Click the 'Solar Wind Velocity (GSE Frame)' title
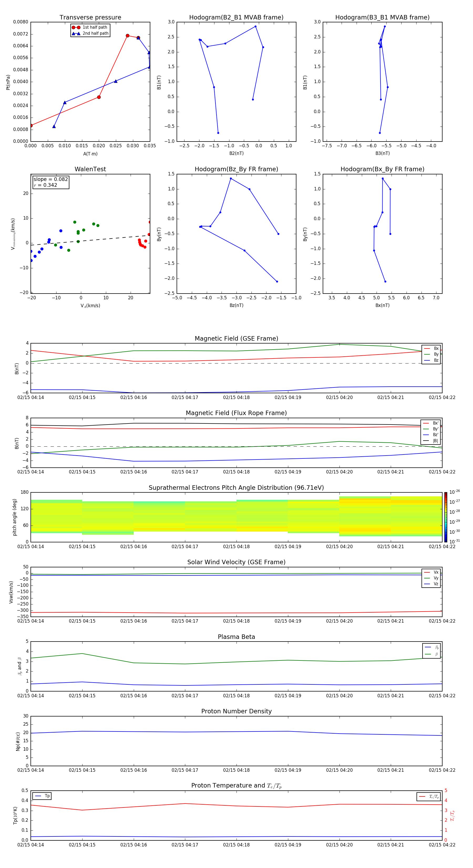473x868 pixels. tap(236, 562)
